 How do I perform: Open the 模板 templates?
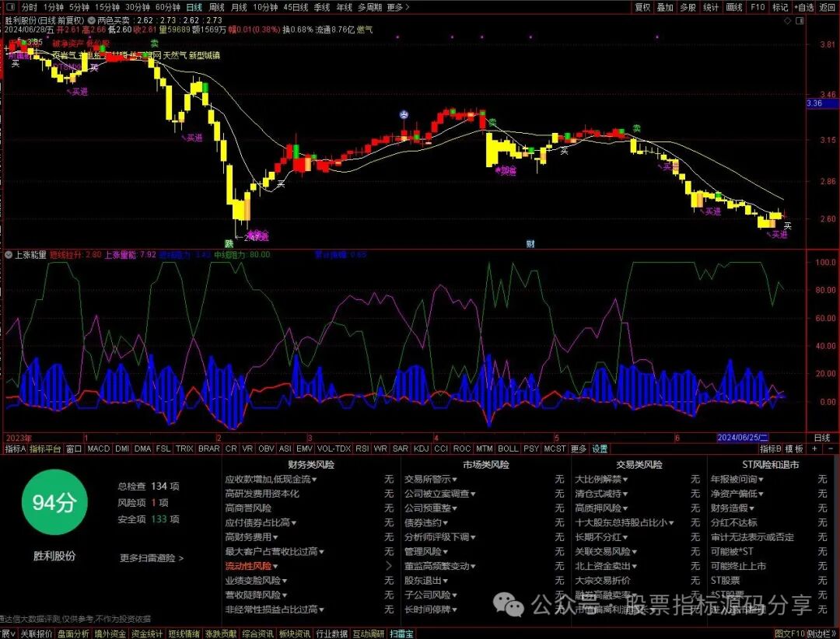pyautogui.click(x=794, y=449)
